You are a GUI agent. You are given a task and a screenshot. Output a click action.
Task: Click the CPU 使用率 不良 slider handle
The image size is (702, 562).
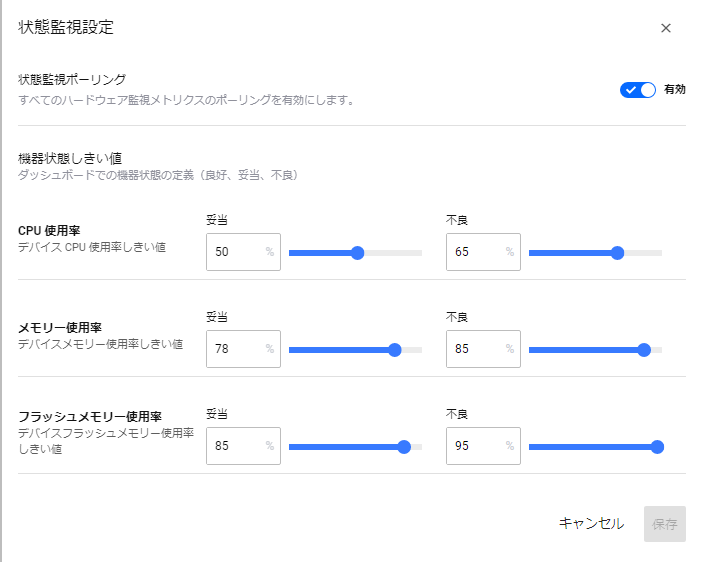click(x=617, y=253)
